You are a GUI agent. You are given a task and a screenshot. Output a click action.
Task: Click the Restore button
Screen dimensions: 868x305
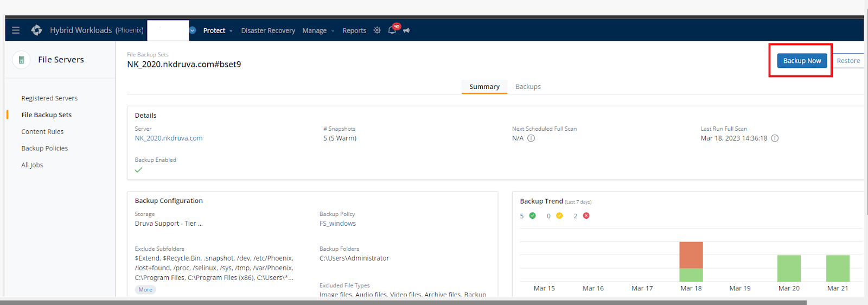coord(848,61)
